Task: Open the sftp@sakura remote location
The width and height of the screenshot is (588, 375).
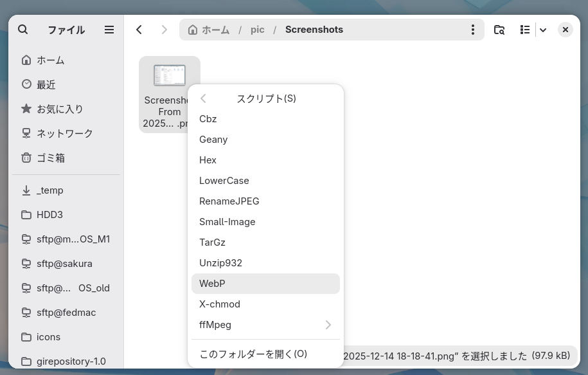Action: (x=64, y=264)
